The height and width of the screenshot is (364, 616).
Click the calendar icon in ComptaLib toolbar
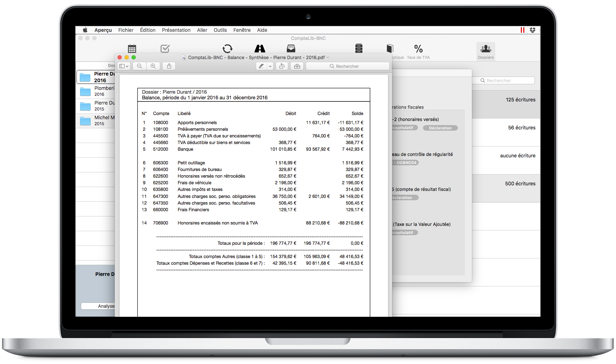pyautogui.click(x=132, y=49)
